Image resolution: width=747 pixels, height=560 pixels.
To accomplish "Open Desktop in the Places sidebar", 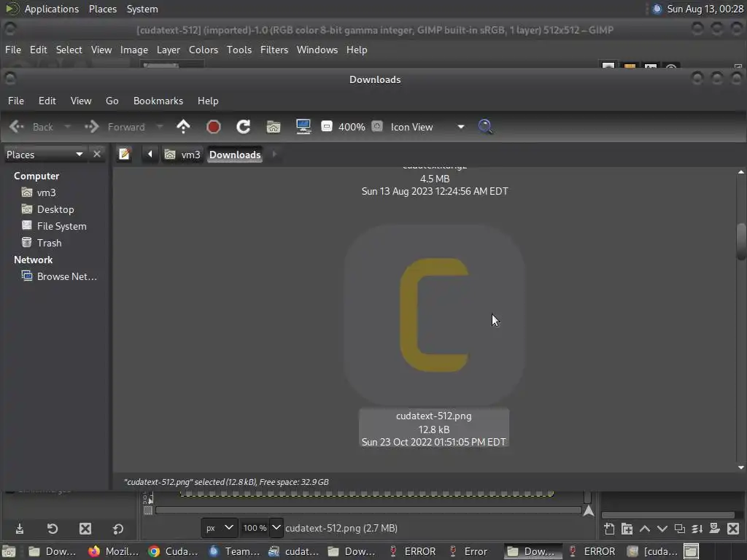I will click(55, 209).
